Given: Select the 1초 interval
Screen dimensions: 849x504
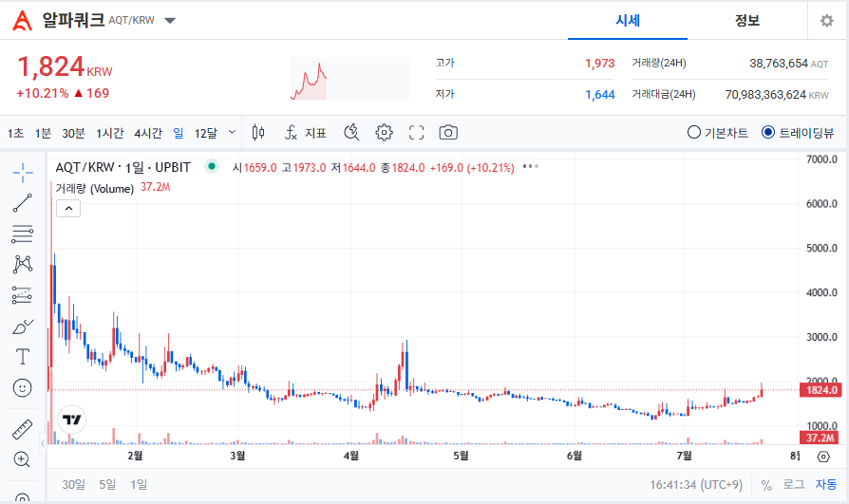Looking at the screenshot, I should pos(16,133).
